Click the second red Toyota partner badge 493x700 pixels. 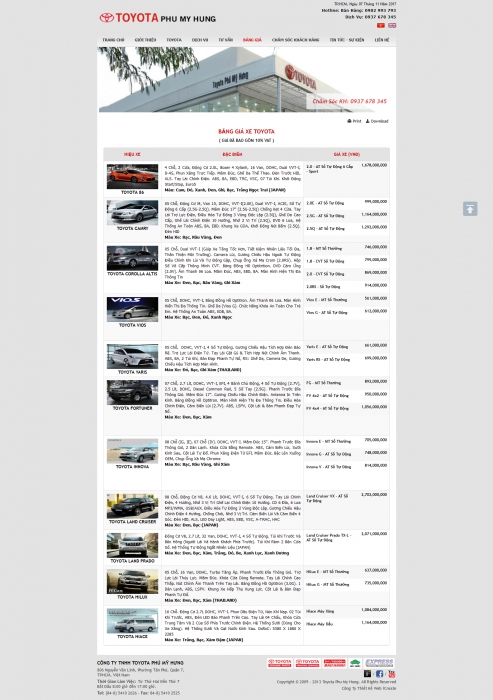[307, 663]
